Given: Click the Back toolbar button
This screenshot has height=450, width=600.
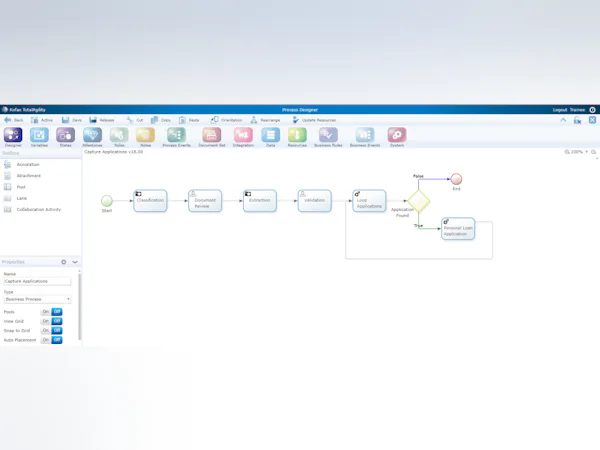Looking at the screenshot, I should pyautogui.click(x=14, y=120).
